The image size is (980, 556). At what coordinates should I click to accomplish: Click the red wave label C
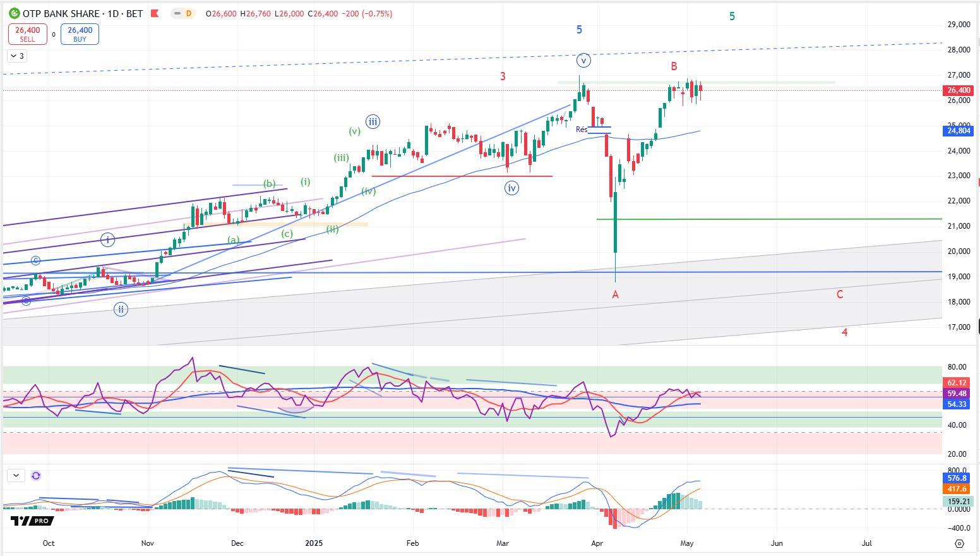coord(840,294)
